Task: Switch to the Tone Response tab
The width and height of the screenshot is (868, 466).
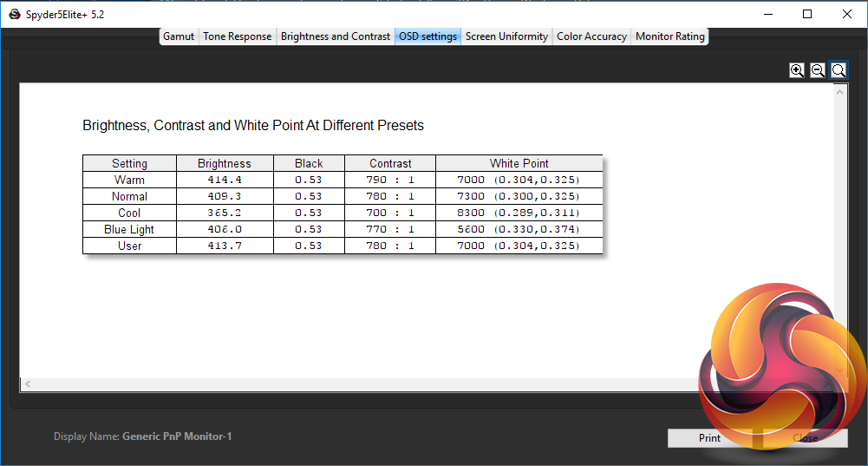Action: [x=238, y=36]
